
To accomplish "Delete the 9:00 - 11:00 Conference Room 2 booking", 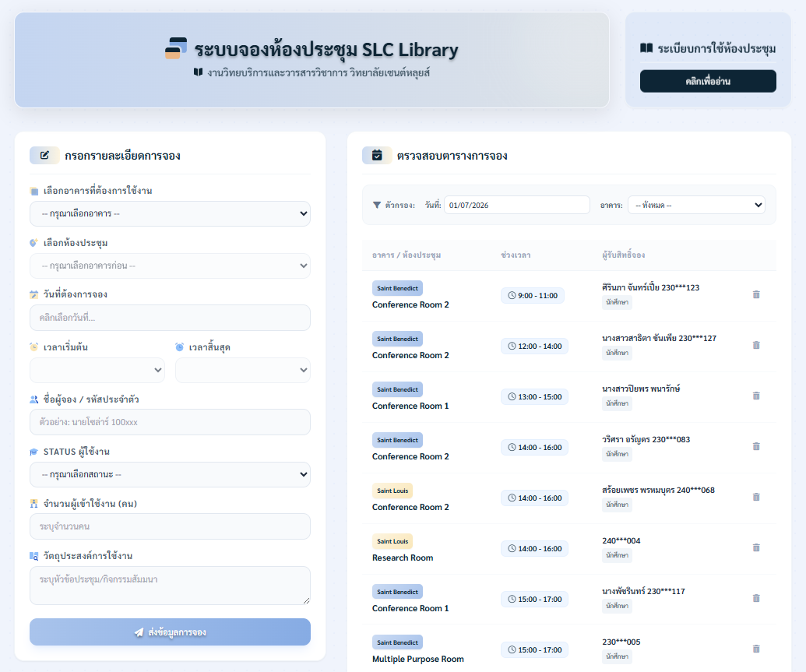I will [x=756, y=294].
